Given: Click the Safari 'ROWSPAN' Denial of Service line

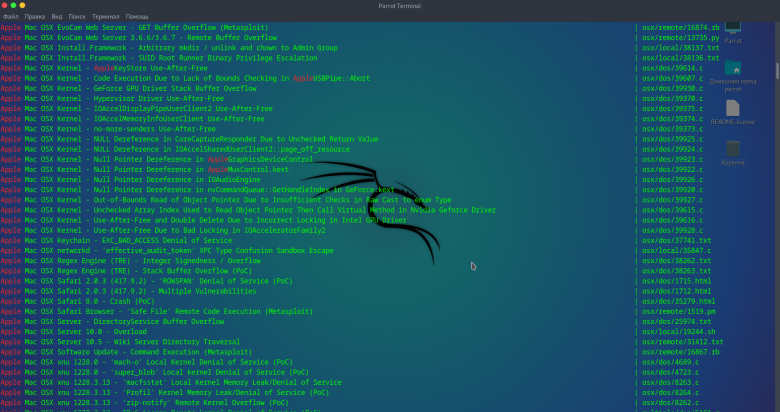Looking at the screenshot, I should (146, 281).
